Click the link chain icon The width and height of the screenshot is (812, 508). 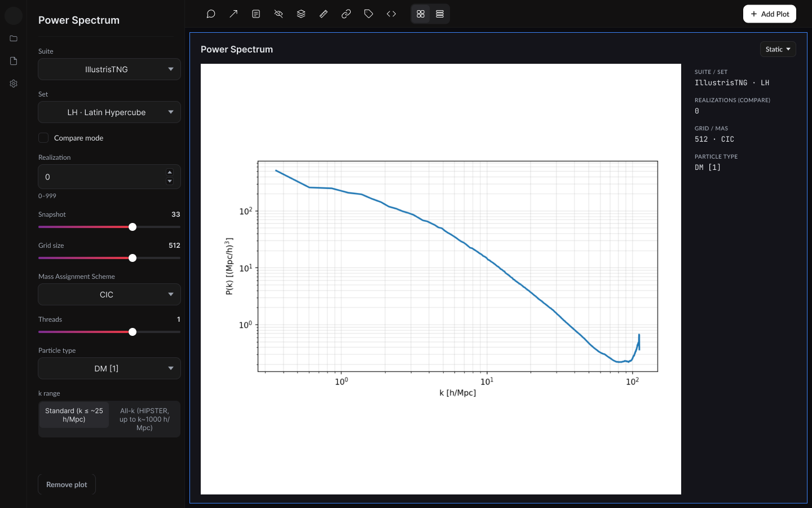coord(346,14)
